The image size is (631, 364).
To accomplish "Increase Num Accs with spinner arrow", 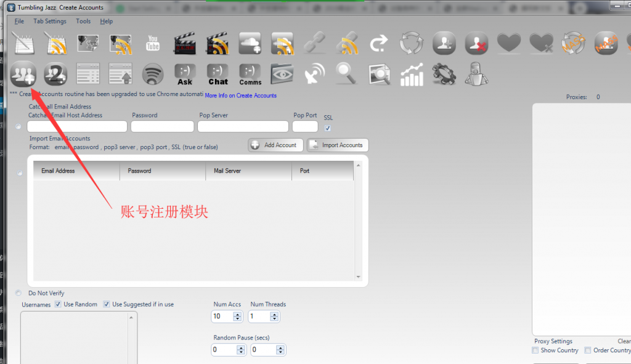I will click(x=238, y=313).
